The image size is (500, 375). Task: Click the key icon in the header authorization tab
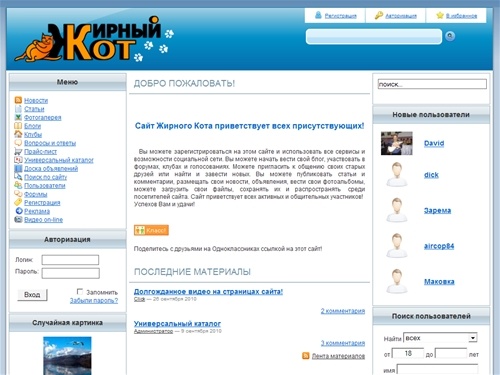point(379,15)
